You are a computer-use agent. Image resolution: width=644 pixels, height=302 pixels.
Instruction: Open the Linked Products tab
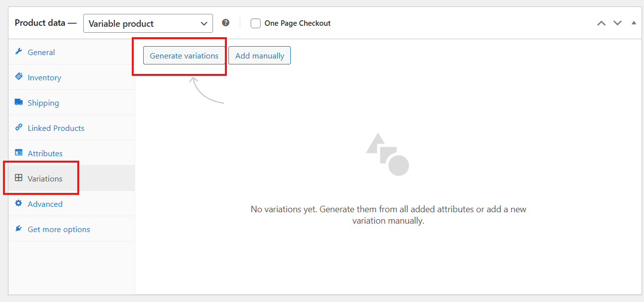point(56,128)
